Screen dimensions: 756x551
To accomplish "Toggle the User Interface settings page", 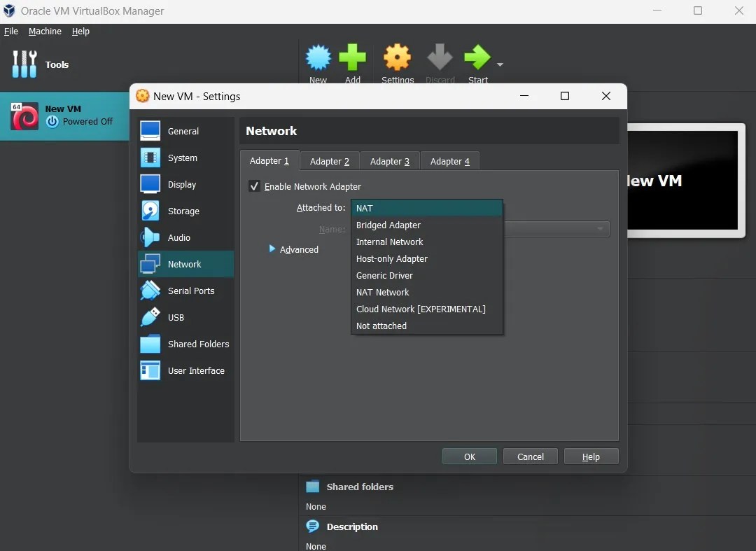I will [x=150, y=370].
